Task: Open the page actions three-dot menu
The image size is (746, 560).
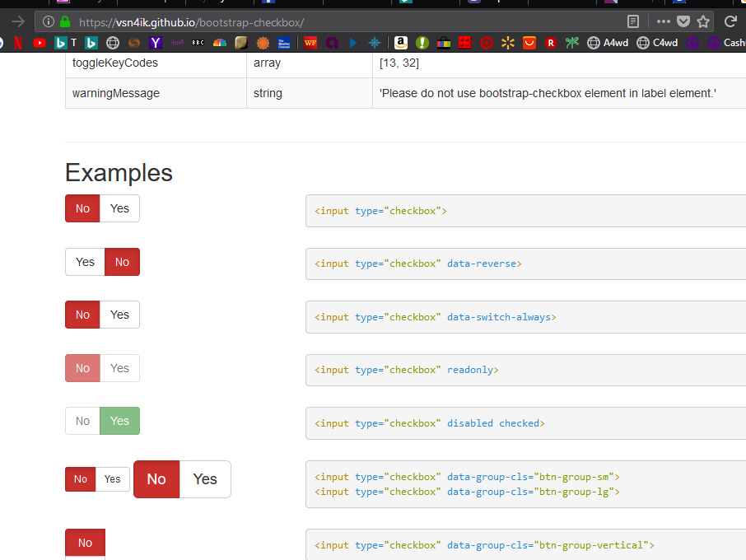Action: (663, 21)
